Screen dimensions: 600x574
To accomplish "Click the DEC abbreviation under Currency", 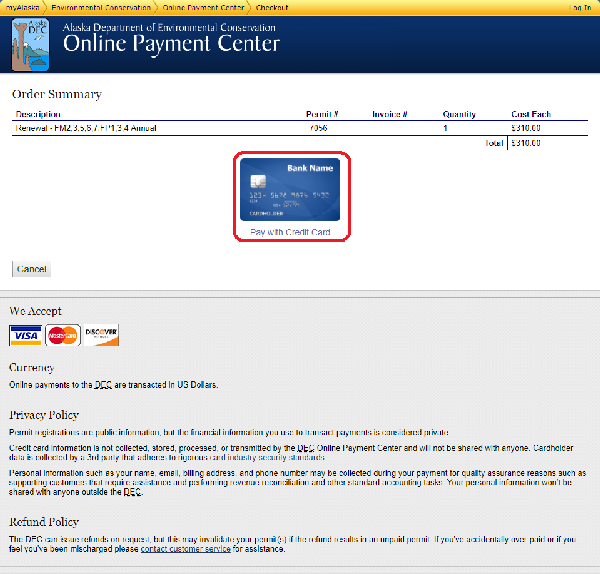I will coord(103,385).
